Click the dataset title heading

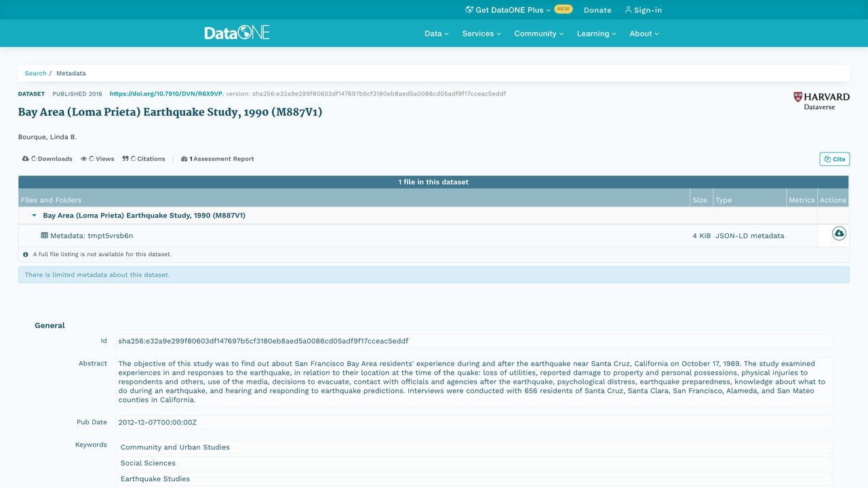tap(170, 113)
